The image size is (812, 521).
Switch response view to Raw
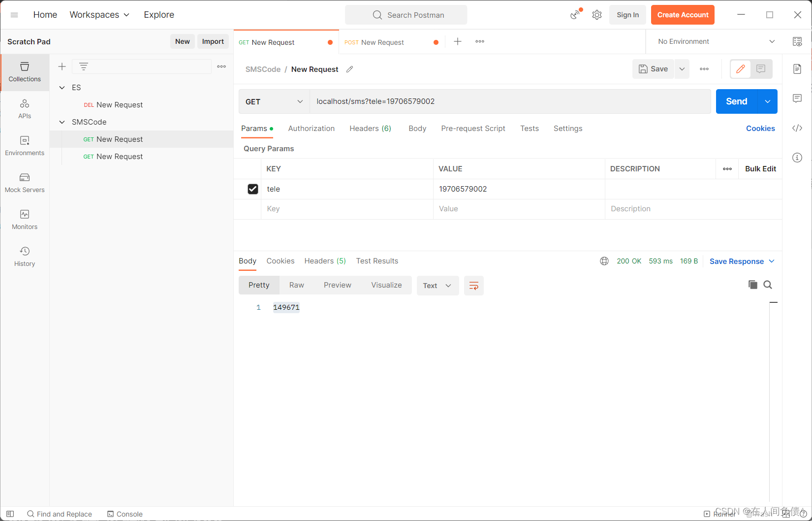click(x=297, y=285)
